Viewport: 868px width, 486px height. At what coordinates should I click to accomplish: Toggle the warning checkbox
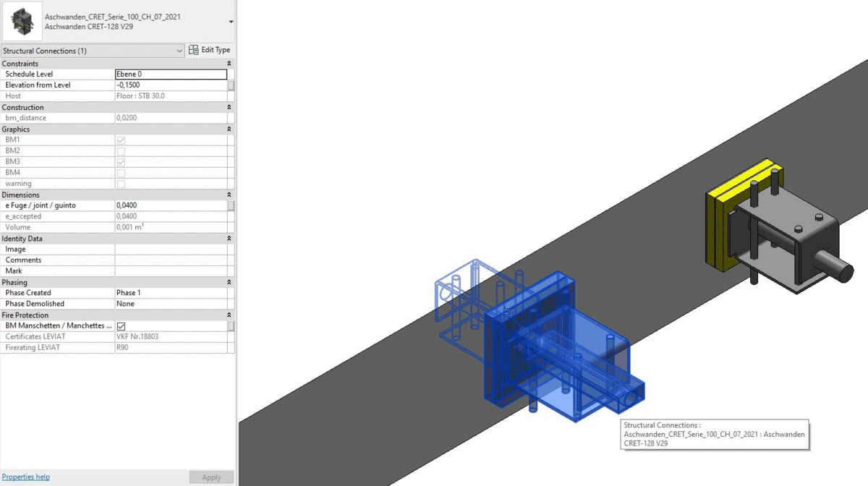121,184
